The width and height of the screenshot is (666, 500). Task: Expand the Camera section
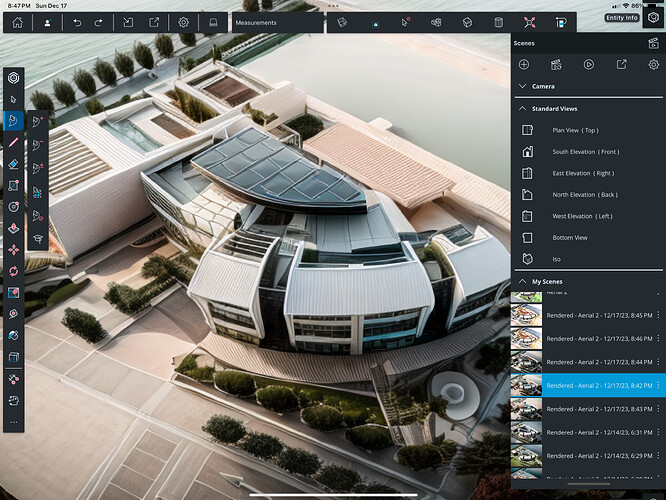pyautogui.click(x=522, y=86)
